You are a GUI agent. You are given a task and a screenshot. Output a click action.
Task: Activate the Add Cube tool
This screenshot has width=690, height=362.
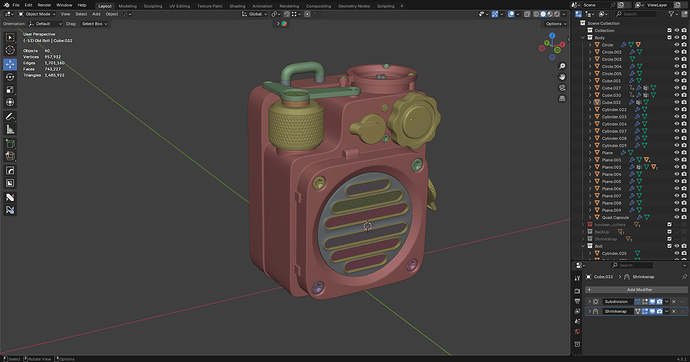point(10,143)
